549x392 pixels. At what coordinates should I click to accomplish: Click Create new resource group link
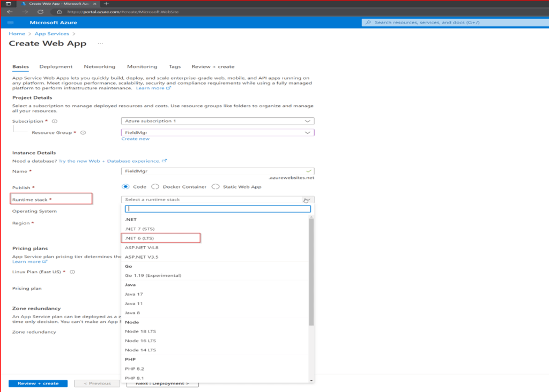click(x=136, y=139)
